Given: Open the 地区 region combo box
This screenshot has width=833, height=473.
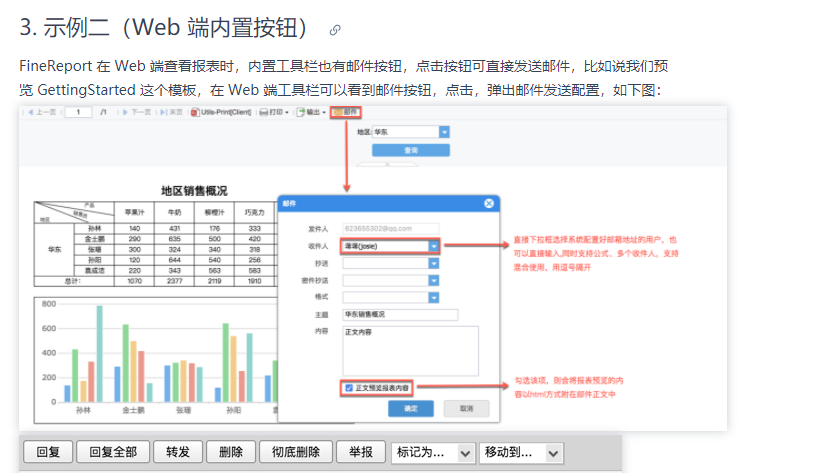Looking at the screenshot, I should [x=411, y=132].
